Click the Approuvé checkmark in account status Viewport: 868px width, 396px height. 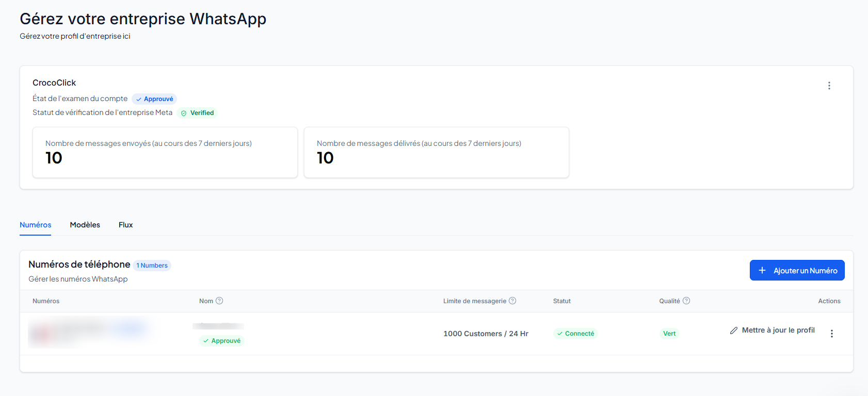(139, 100)
